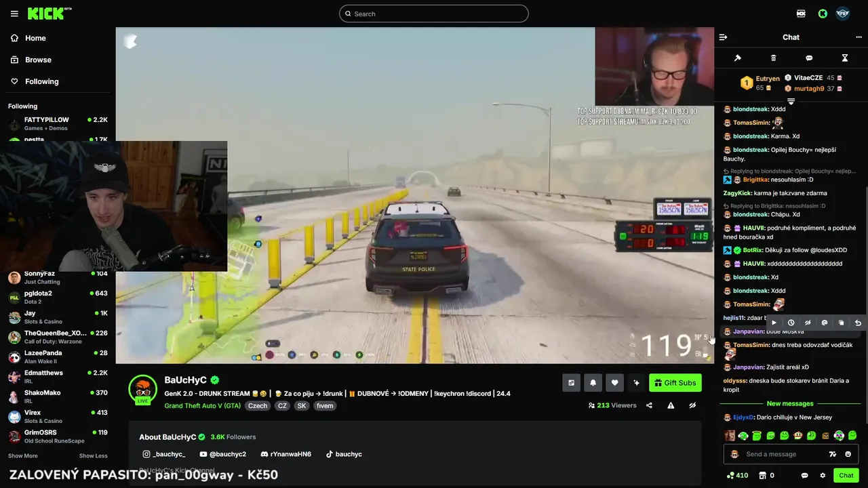The width and height of the screenshot is (868, 488).
Task: Open LazeePanda channel in sidebar
Action: 58,357
